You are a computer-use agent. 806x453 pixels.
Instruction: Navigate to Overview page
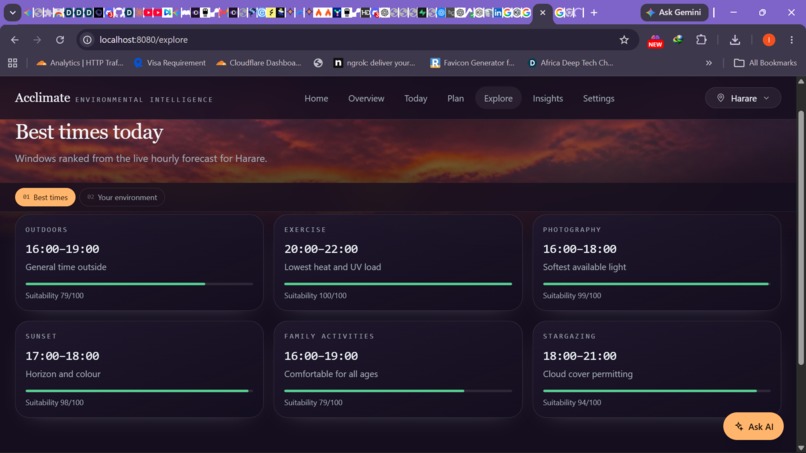click(366, 98)
